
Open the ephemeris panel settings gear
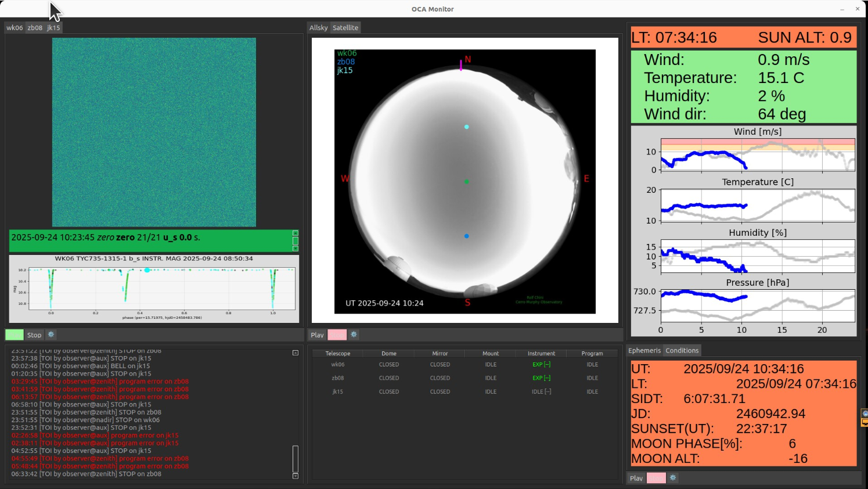tap(672, 477)
